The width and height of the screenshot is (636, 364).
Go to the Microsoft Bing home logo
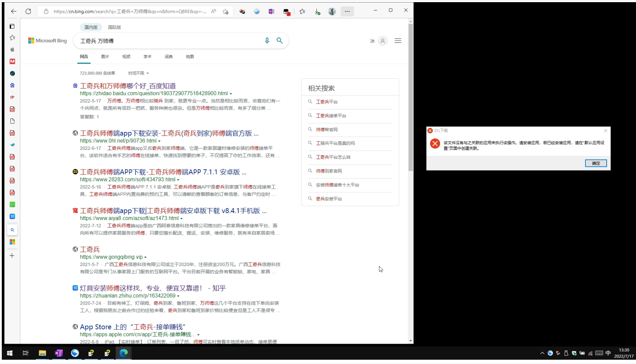(48, 41)
